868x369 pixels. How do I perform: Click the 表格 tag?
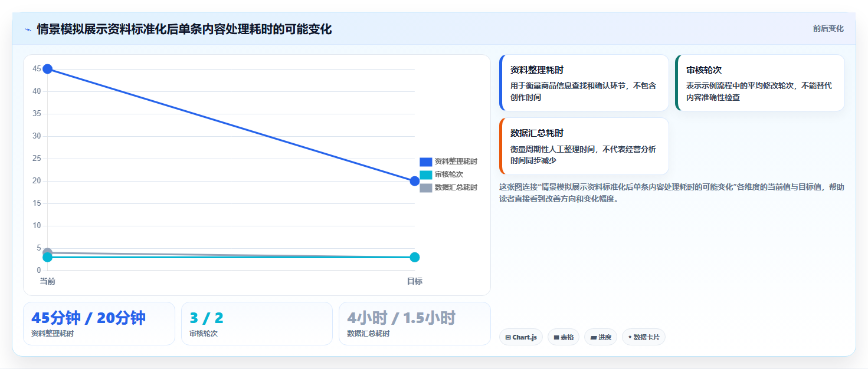564,337
